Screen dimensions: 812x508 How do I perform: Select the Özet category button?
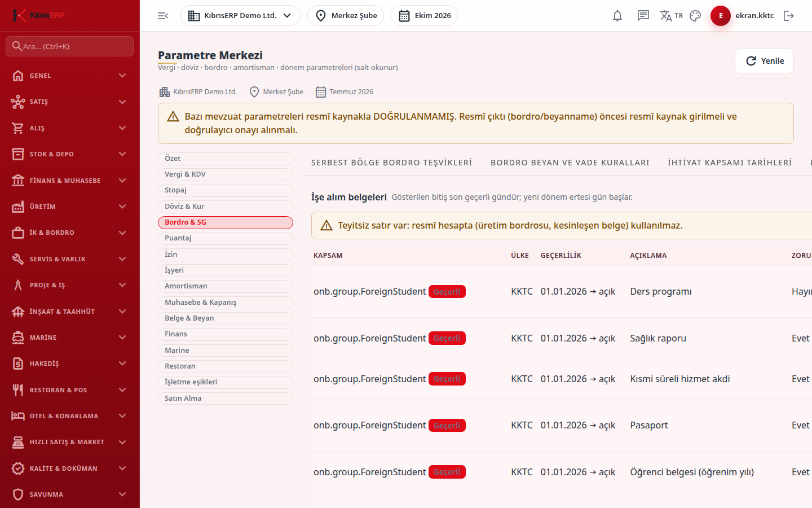point(226,159)
